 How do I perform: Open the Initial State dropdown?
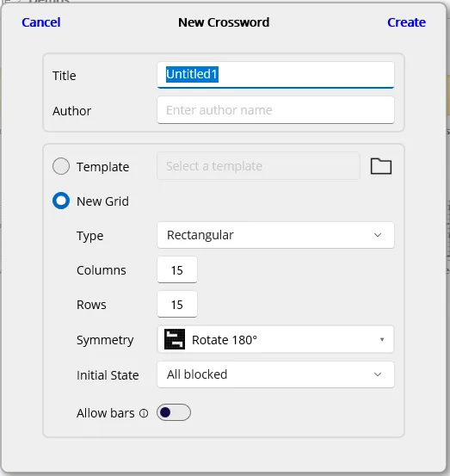pos(275,374)
